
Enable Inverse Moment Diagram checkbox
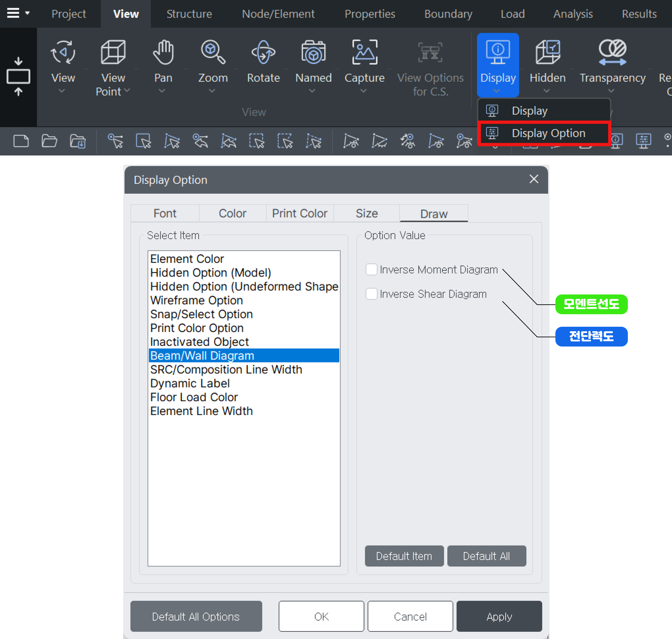tap(371, 269)
